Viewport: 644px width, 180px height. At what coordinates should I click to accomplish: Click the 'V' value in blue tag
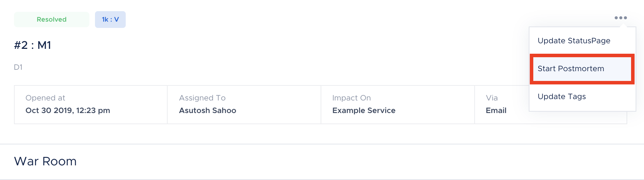click(x=117, y=20)
